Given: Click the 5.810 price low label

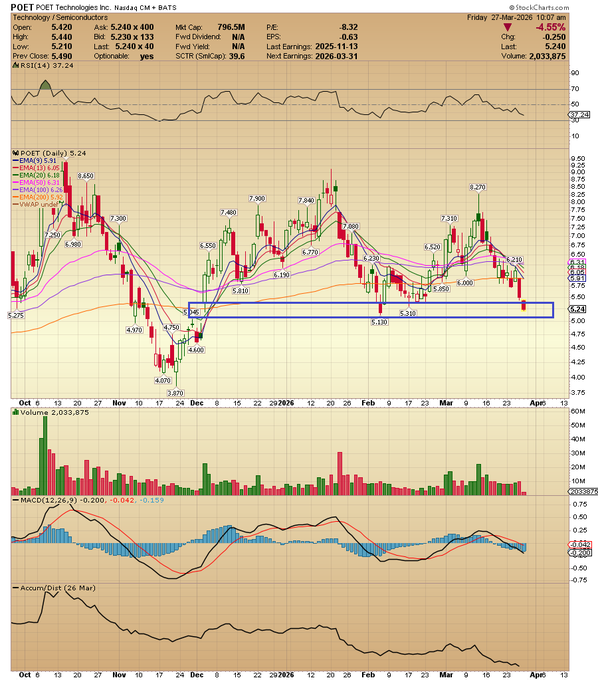Looking at the screenshot, I should [x=240, y=291].
